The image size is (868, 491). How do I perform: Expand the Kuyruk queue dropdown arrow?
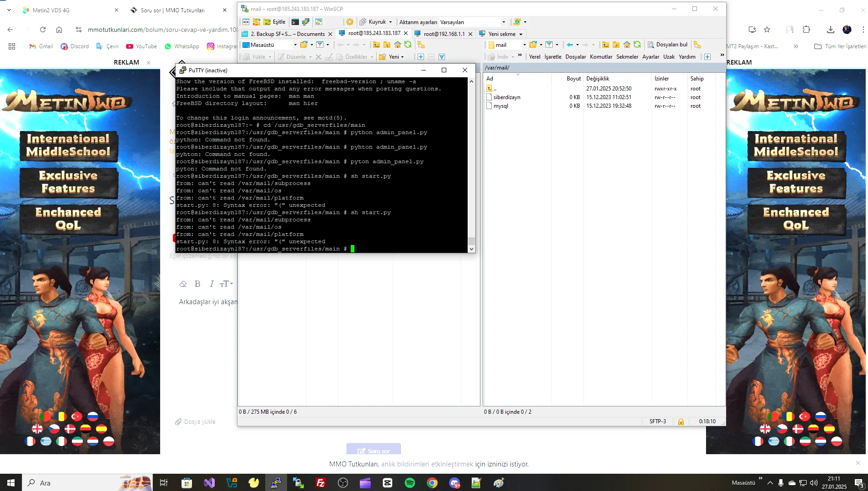390,22
